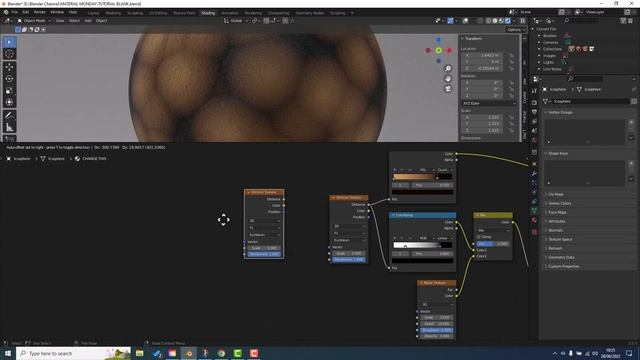Switch to material preview shading

click(502, 20)
